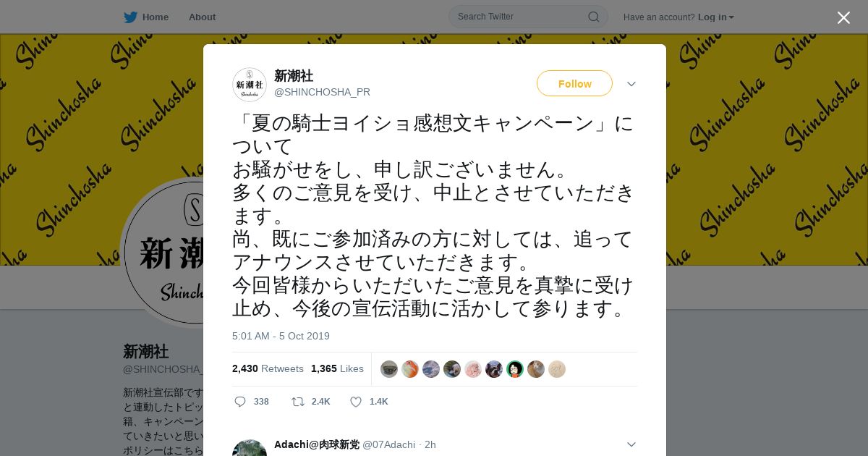Click the green-ringed liker avatar
The image size is (868, 456).
coord(515,369)
